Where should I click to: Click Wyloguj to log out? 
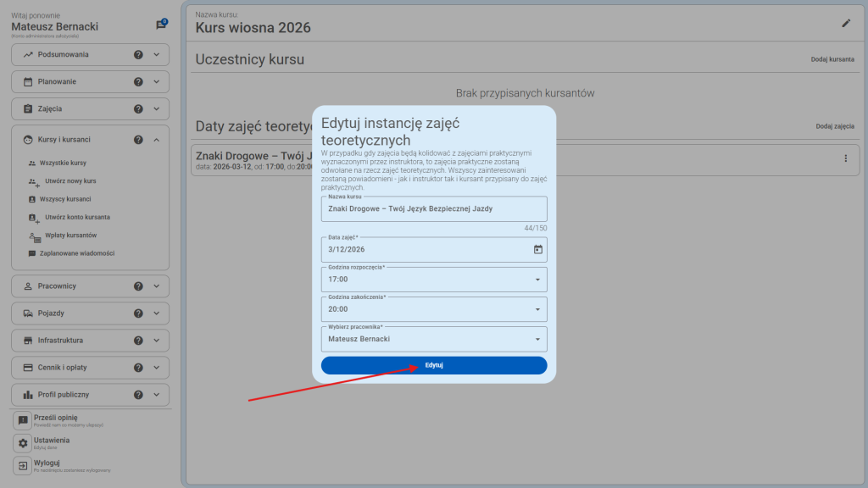pos(47,463)
